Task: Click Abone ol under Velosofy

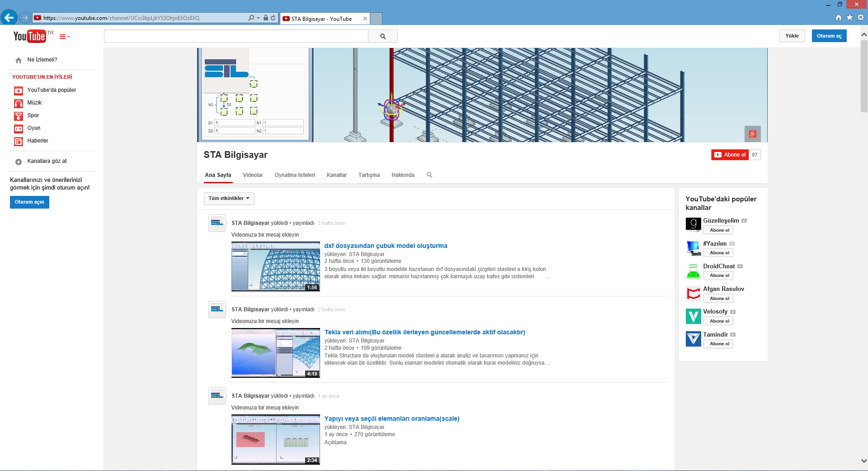Action: click(x=718, y=321)
